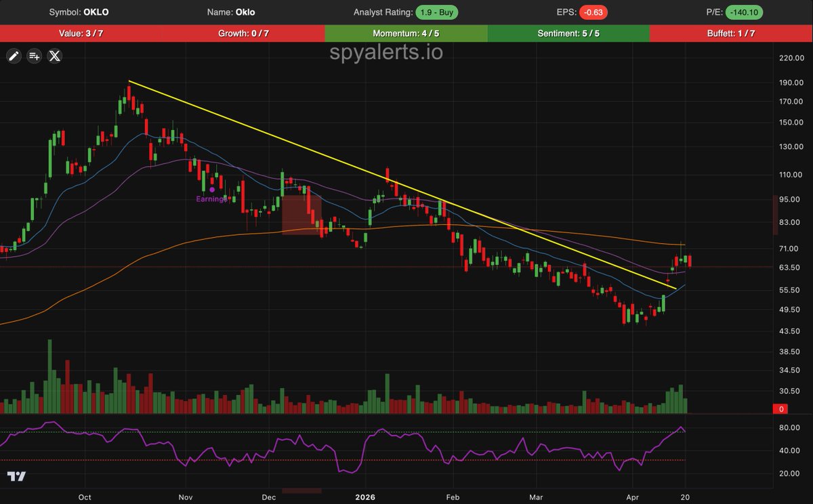Screen dimensions: 813x504
Task: Share chart via the X icon
Action: tap(55, 57)
